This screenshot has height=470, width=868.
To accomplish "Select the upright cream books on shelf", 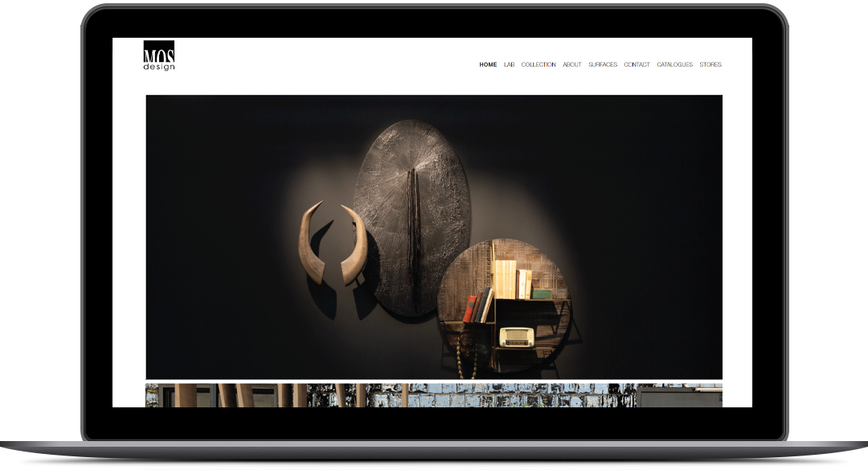I will (x=512, y=279).
